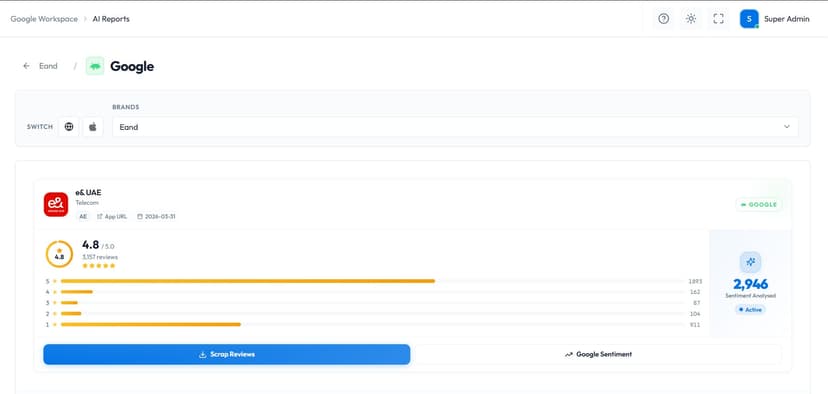828x394 pixels.
Task: Switch to the web globe platform
Action: point(69,127)
